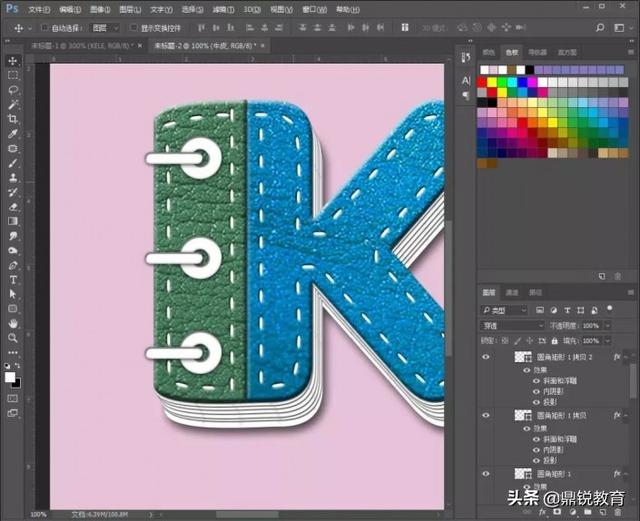
Task: Click the Layers panel vertical scrollbar
Action: (633, 380)
